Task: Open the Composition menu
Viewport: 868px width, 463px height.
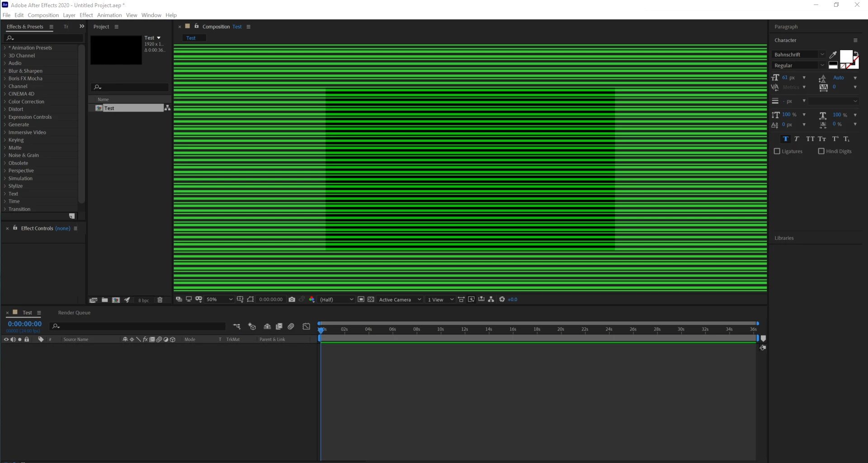Action: [43, 15]
